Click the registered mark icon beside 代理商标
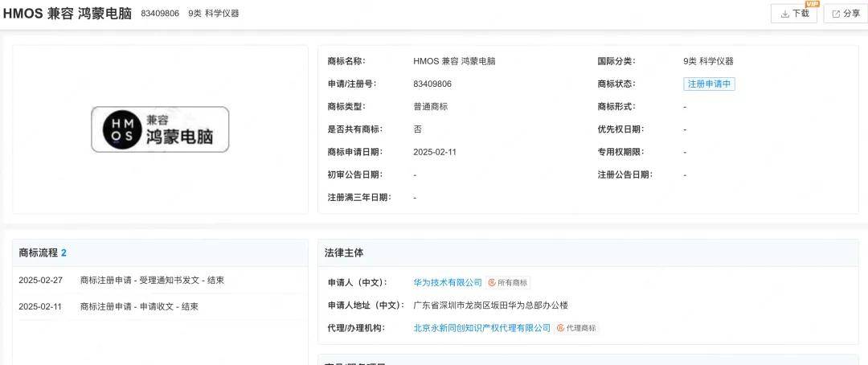868x365 pixels. 561,328
